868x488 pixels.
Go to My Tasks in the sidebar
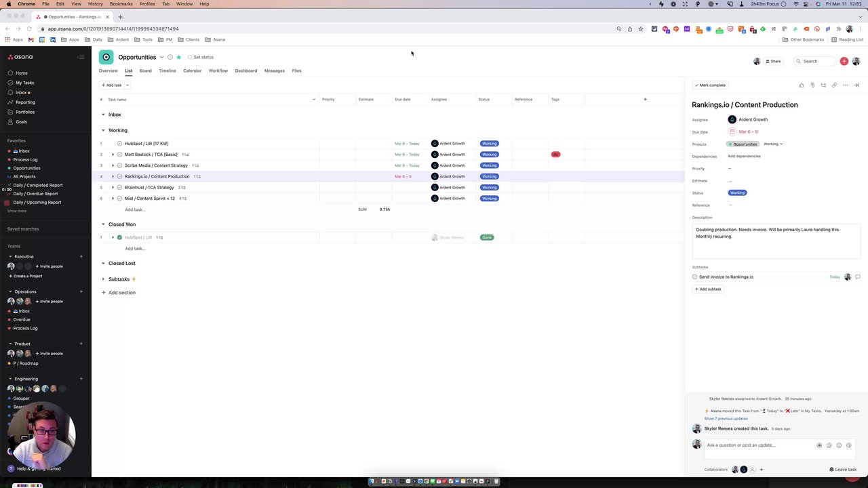(x=25, y=83)
